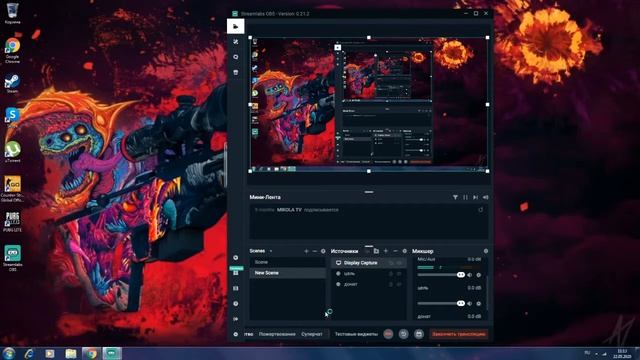This screenshot has height=360, width=640.
Task: Open Chrome from the taskbar
Action: pyautogui.click(x=91, y=353)
